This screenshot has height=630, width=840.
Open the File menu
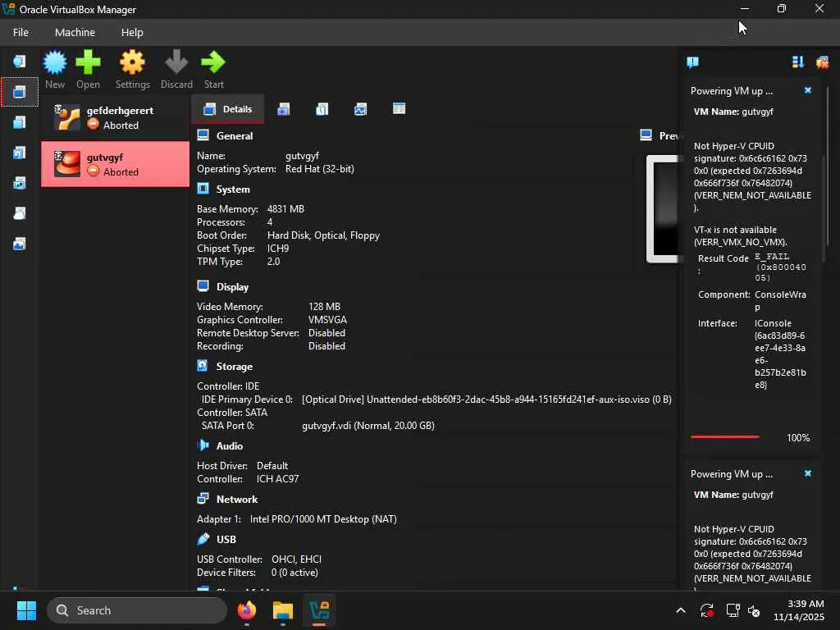[21, 32]
